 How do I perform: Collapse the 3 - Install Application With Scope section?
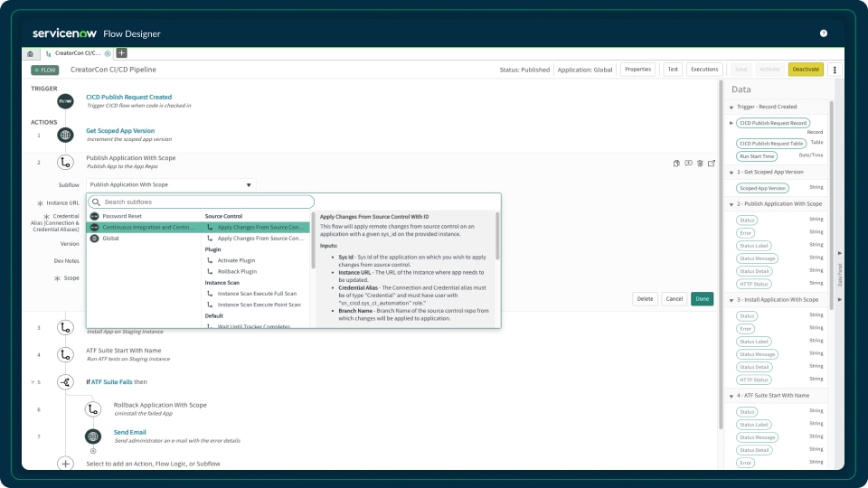[x=731, y=300]
